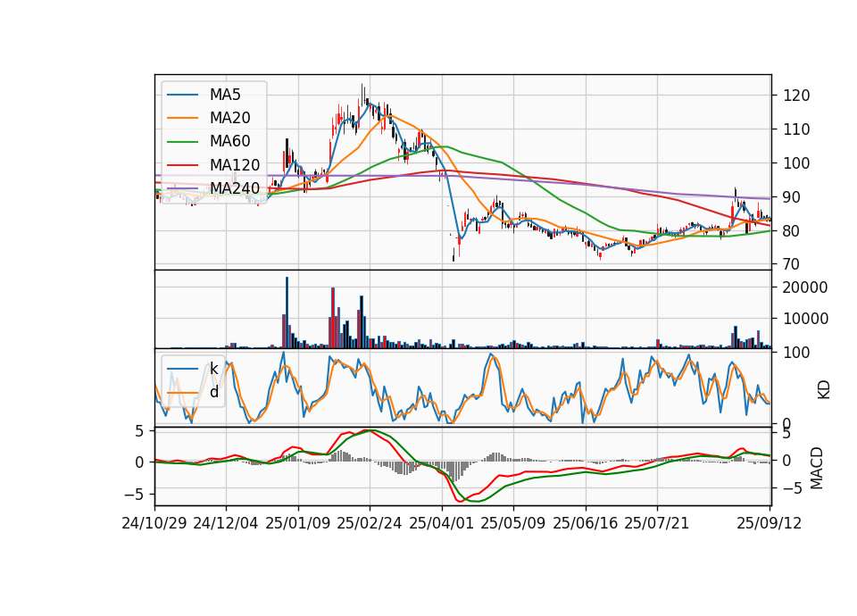
Task: Click the red MA120 legend line sample
Action: 183,165
